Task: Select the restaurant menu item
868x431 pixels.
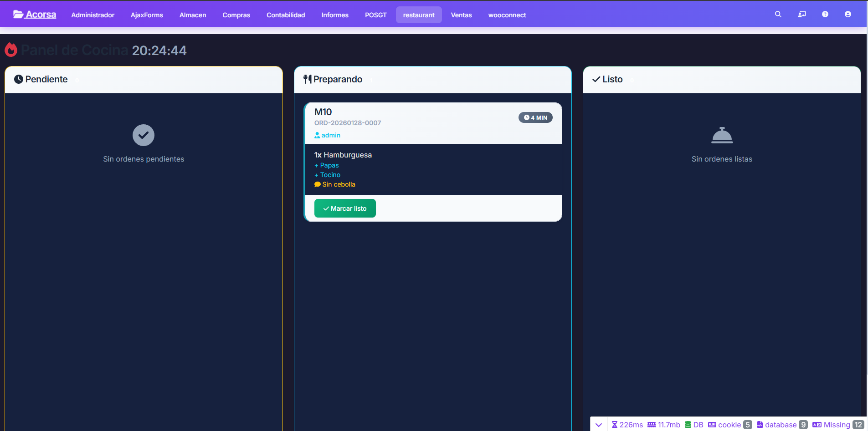Action: [x=419, y=15]
